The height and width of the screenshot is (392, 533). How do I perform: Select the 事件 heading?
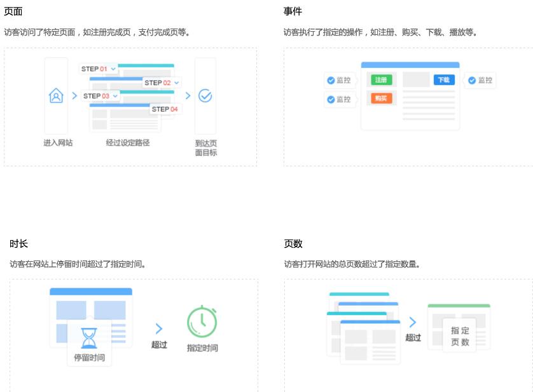(293, 11)
